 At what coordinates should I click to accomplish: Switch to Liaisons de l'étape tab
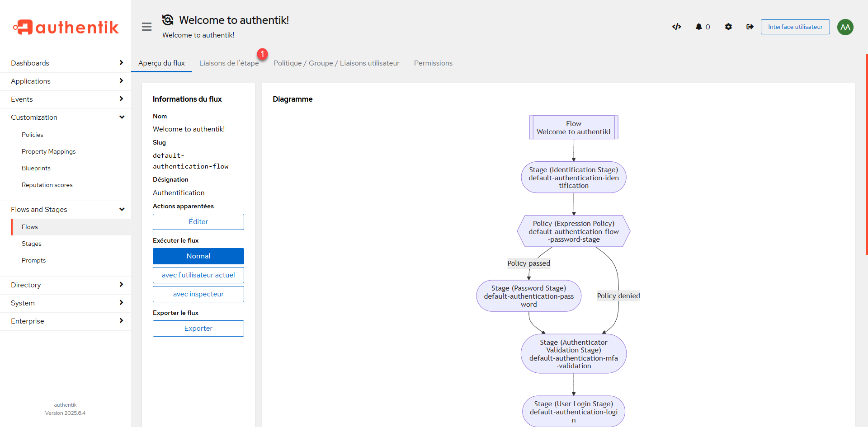pyautogui.click(x=229, y=63)
